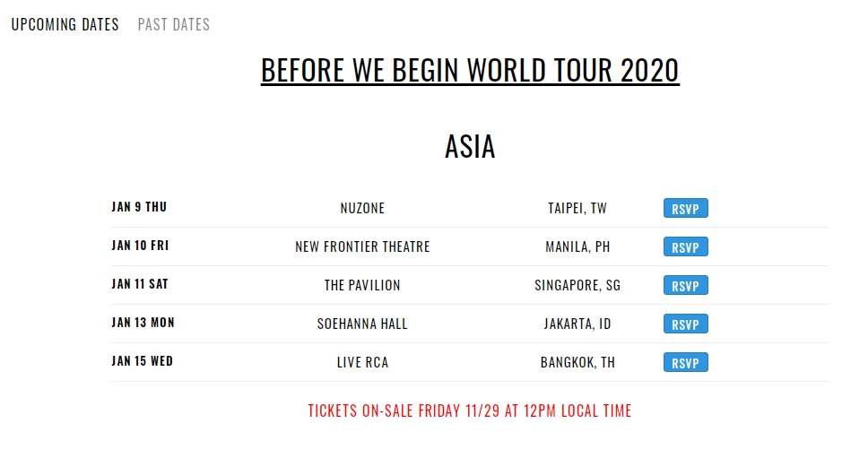Select the Soehanna Hall venue
The height and width of the screenshot is (458, 868).
(362, 324)
